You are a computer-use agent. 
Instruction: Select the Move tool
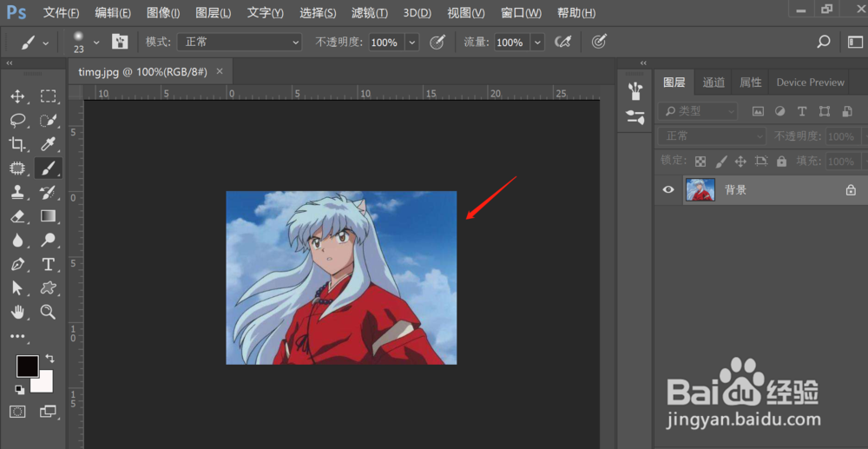coord(17,97)
